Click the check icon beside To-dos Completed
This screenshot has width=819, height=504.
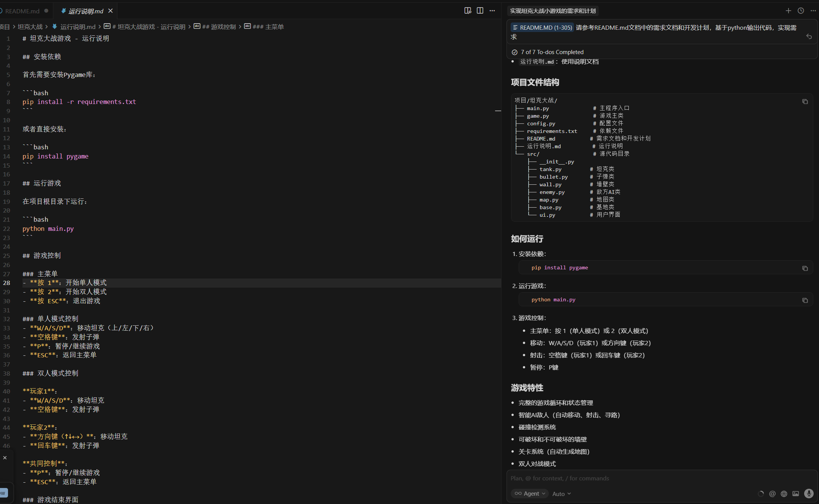(514, 52)
